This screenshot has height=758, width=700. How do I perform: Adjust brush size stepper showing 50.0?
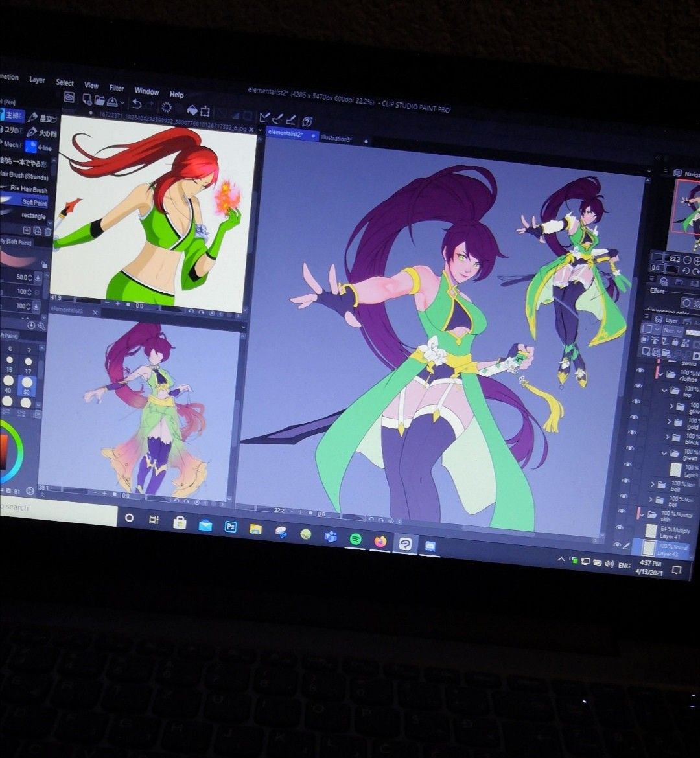point(30,277)
